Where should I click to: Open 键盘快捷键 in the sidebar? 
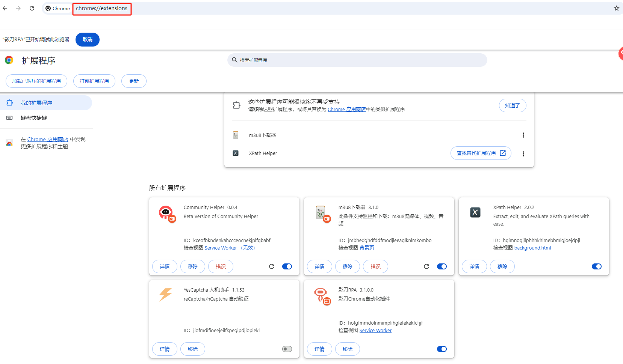click(x=34, y=118)
